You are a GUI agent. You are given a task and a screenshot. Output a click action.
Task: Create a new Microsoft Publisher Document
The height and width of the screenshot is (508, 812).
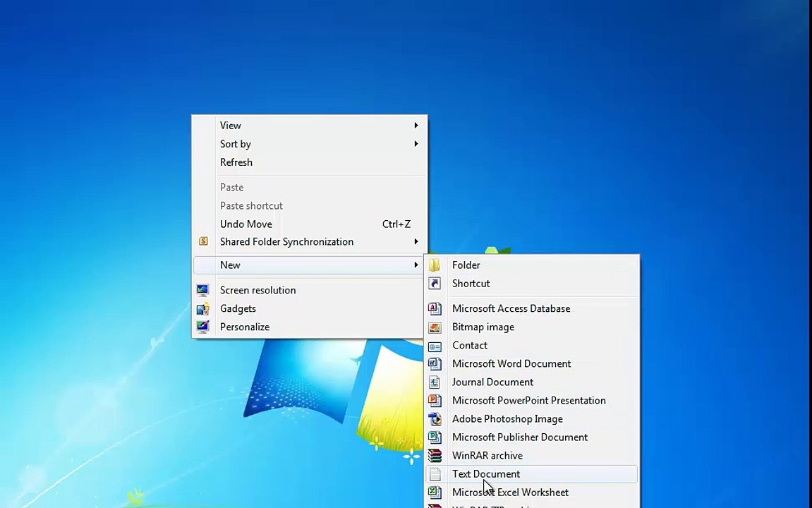pos(532,437)
